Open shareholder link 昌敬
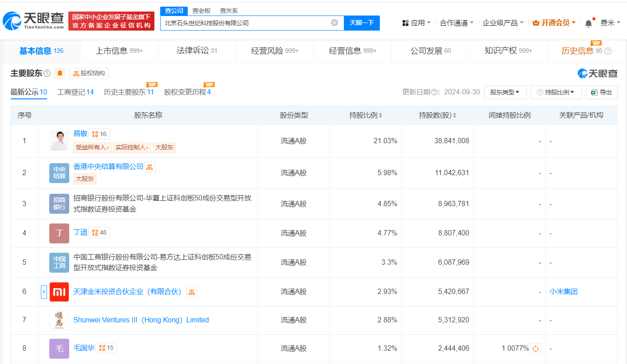The height and width of the screenshot is (364, 627). (x=80, y=133)
